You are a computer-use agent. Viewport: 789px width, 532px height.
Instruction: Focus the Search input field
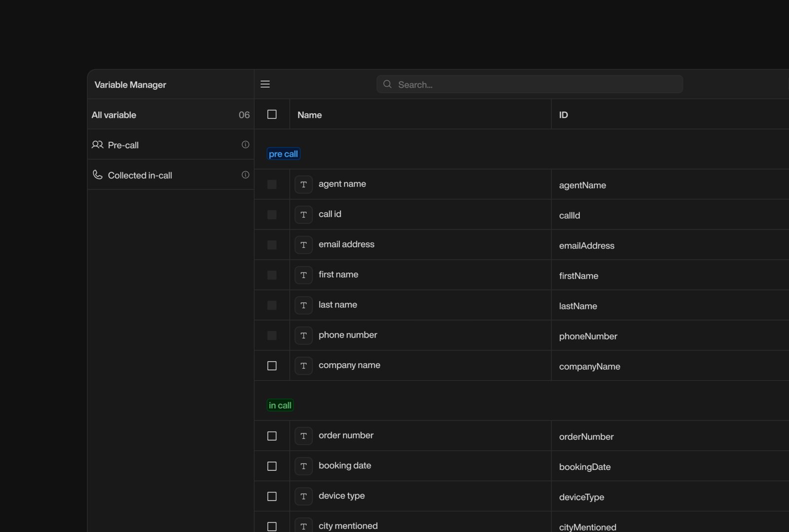point(530,84)
